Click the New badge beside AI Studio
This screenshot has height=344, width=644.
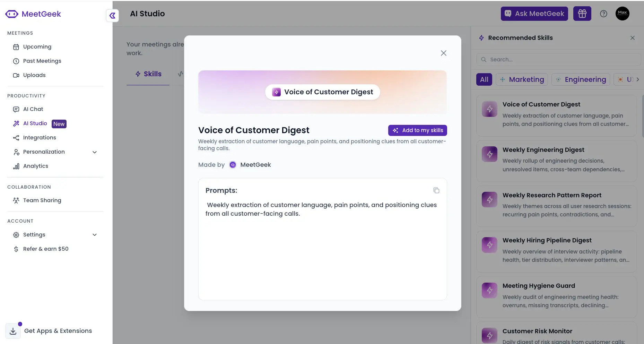pos(59,124)
